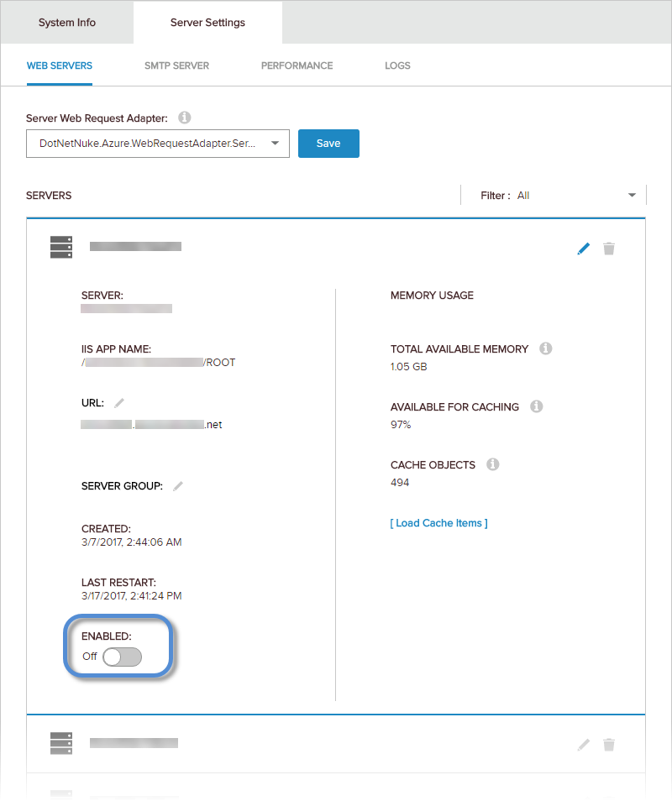
Task: Click the Load Cache Items link
Action: (x=439, y=523)
